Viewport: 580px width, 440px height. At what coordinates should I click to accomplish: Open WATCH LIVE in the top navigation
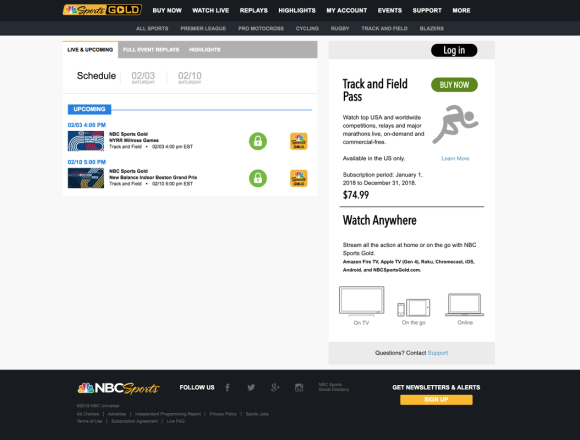(210, 11)
